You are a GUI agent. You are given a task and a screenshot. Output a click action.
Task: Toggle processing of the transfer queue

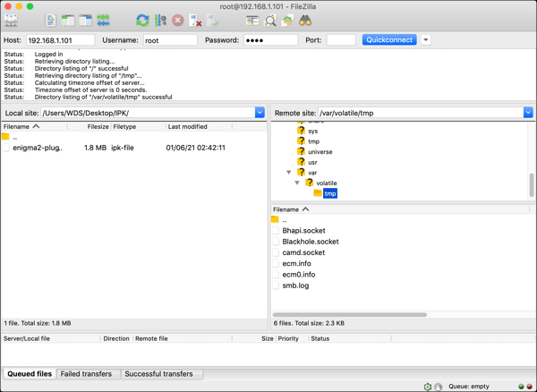pos(160,21)
